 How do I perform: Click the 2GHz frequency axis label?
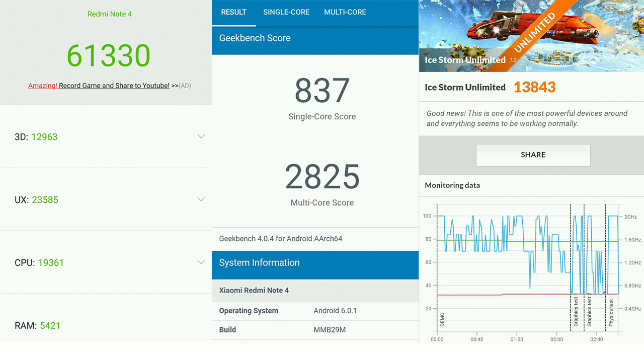(x=630, y=217)
